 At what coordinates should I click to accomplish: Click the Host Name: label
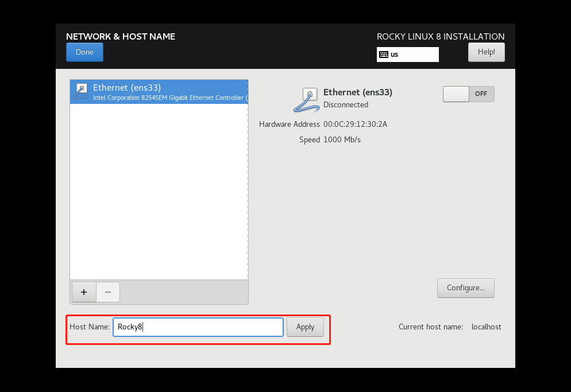90,327
